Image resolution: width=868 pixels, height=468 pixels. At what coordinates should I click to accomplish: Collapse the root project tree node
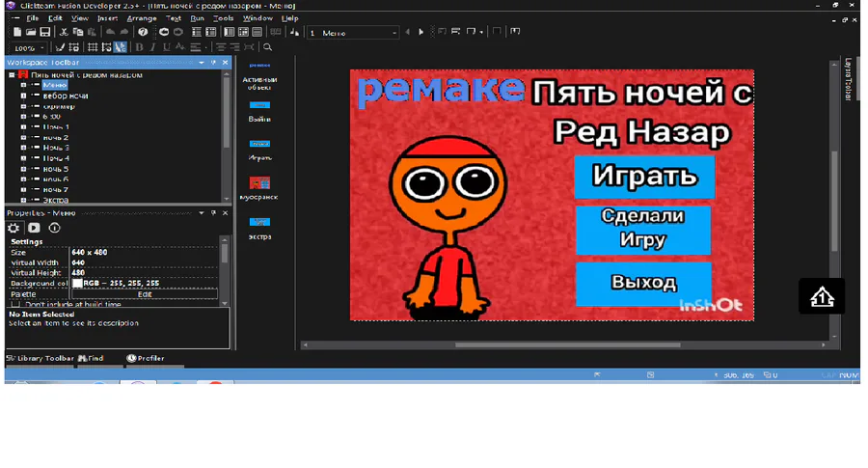(x=12, y=74)
